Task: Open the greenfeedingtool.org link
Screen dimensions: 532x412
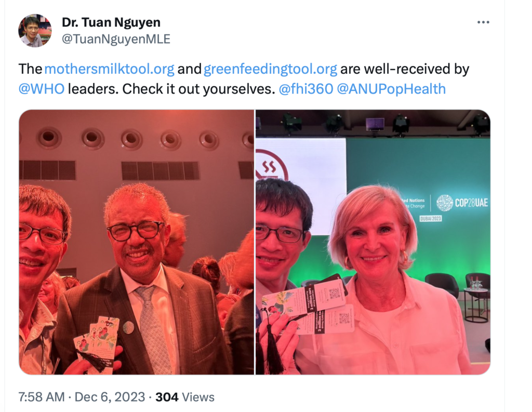Action: (x=270, y=69)
